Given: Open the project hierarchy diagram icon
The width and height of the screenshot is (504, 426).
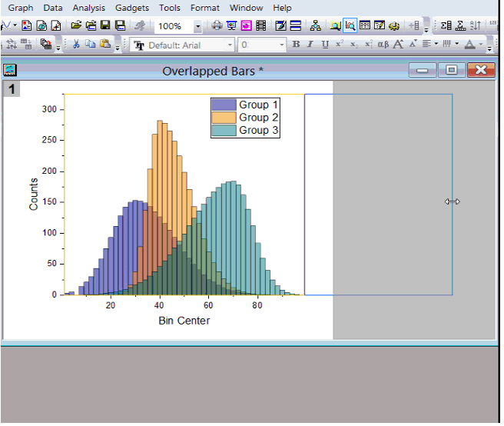Looking at the screenshot, I should point(315,25).
